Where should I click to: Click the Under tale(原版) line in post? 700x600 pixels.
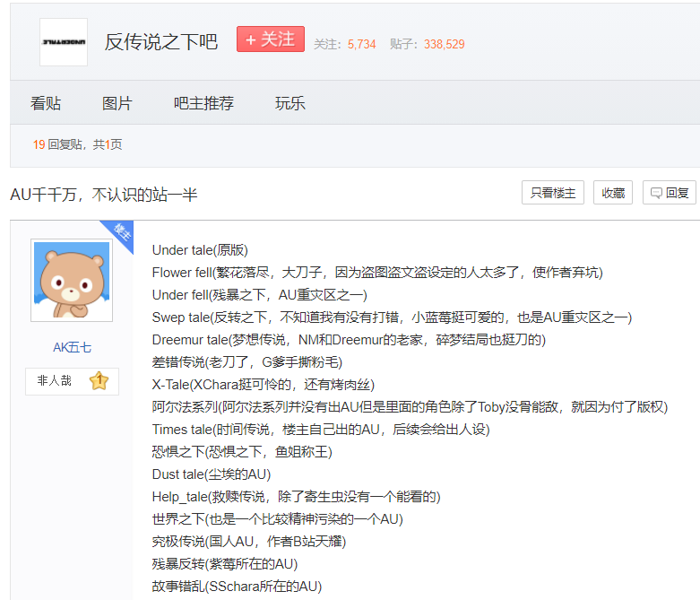pyautogui.click(x=200, y=250)
